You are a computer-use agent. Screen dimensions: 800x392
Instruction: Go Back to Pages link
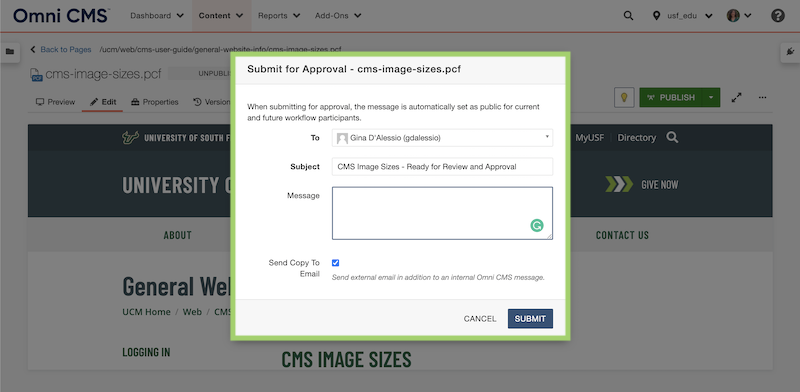[x=61, y=50]
